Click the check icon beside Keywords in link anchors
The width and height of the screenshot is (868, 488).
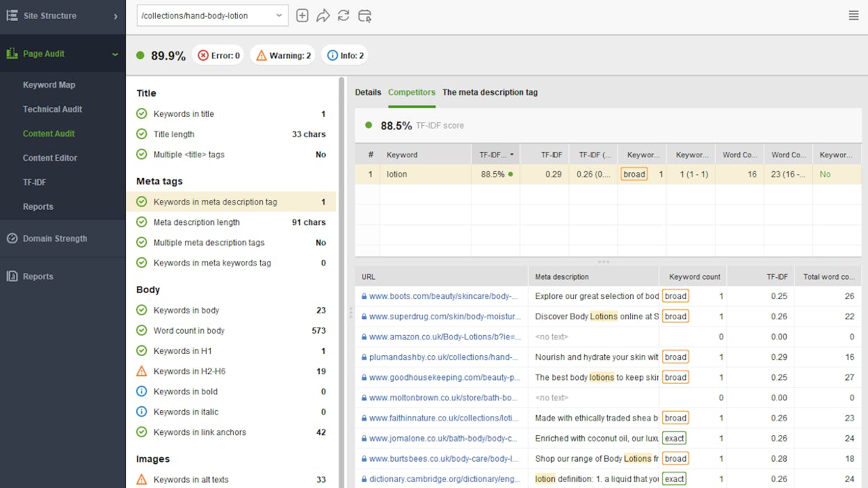[142, 432]
